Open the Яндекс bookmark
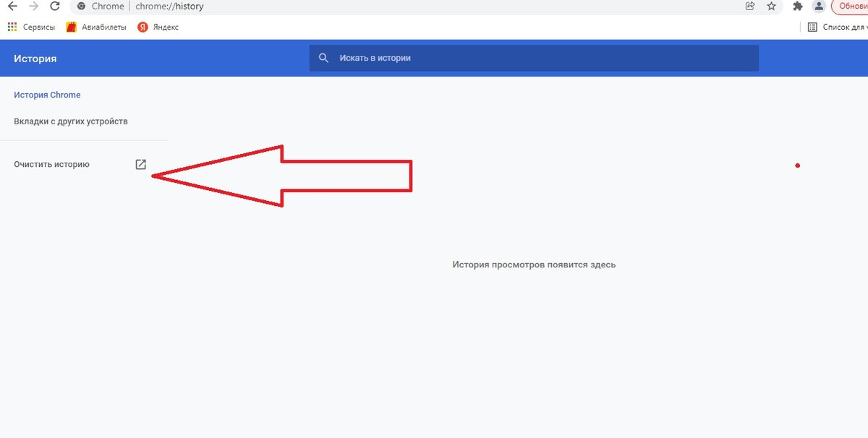868x438 pixels. pos(158,27)
